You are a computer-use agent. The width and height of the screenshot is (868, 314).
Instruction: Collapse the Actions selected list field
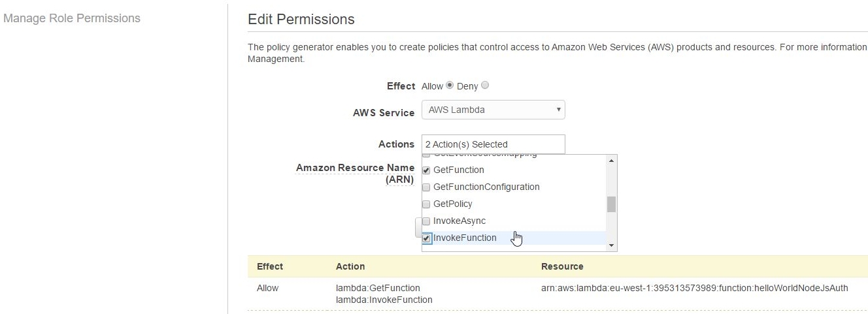(493, 144)
